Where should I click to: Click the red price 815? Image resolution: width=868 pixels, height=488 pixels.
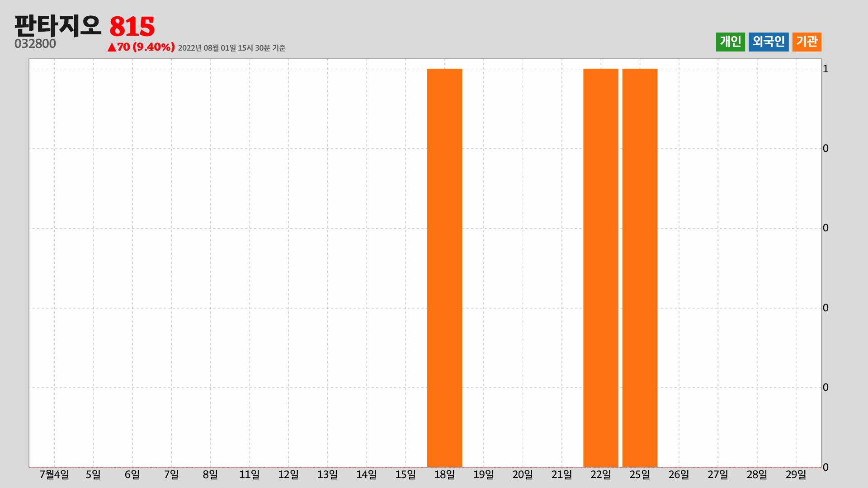click(x=132, y=27)
